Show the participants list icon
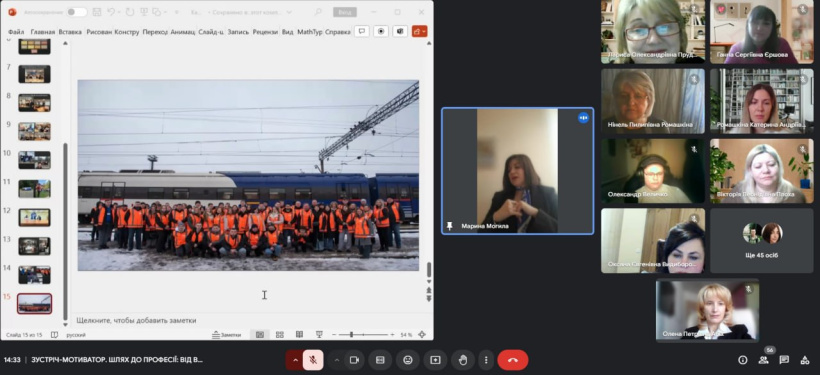This screenshot has height=375, width=820. click(764, 360)
